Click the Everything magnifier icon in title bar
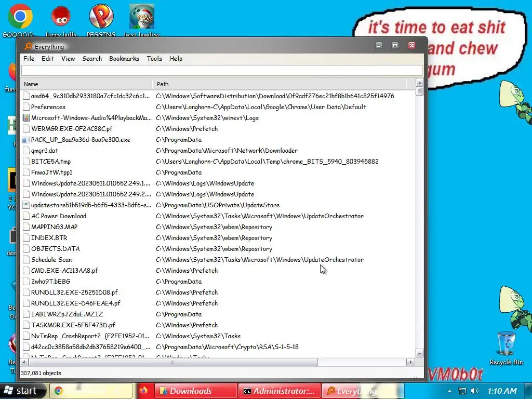 coord(28,46)
